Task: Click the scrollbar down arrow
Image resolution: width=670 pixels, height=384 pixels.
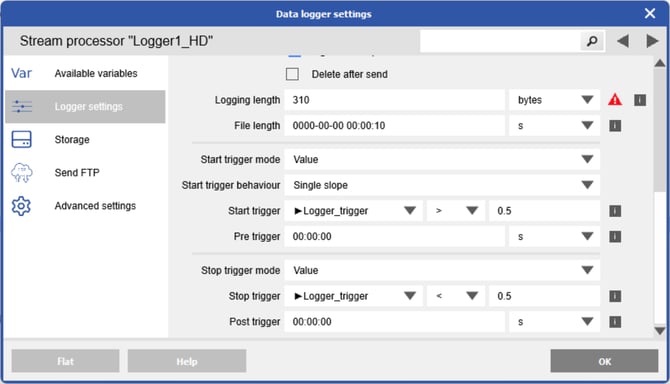Action: point(660,331)
